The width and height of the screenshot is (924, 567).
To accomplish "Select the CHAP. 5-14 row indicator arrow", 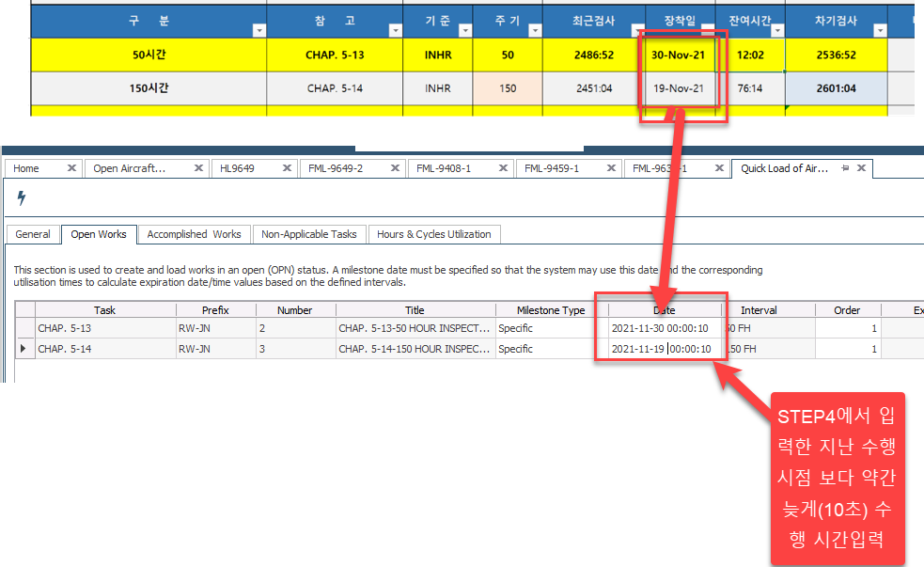I will pos(23,349).
